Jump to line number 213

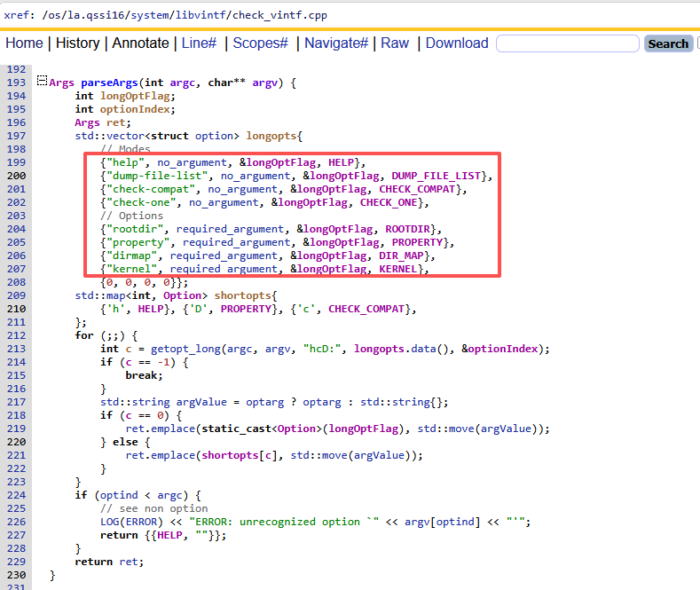click(x=16, y=349)
